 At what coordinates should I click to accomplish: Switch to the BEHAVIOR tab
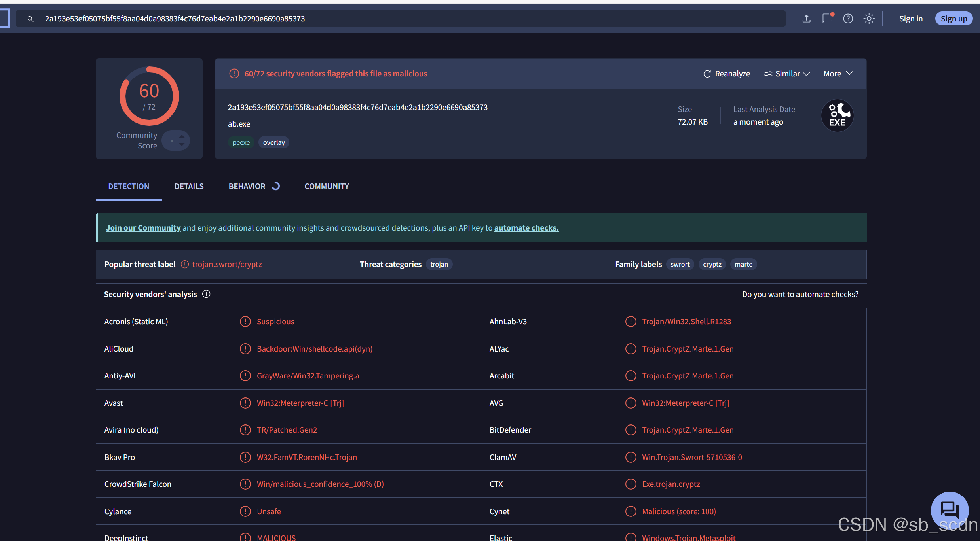pyautogui.click(x=247, y=186)
